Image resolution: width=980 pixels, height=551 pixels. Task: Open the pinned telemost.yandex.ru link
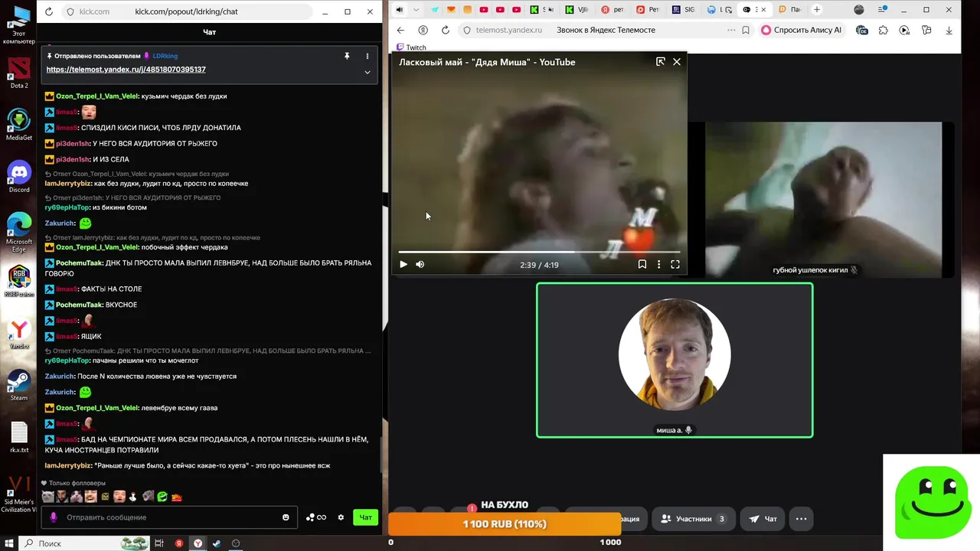tap(126, 69)
